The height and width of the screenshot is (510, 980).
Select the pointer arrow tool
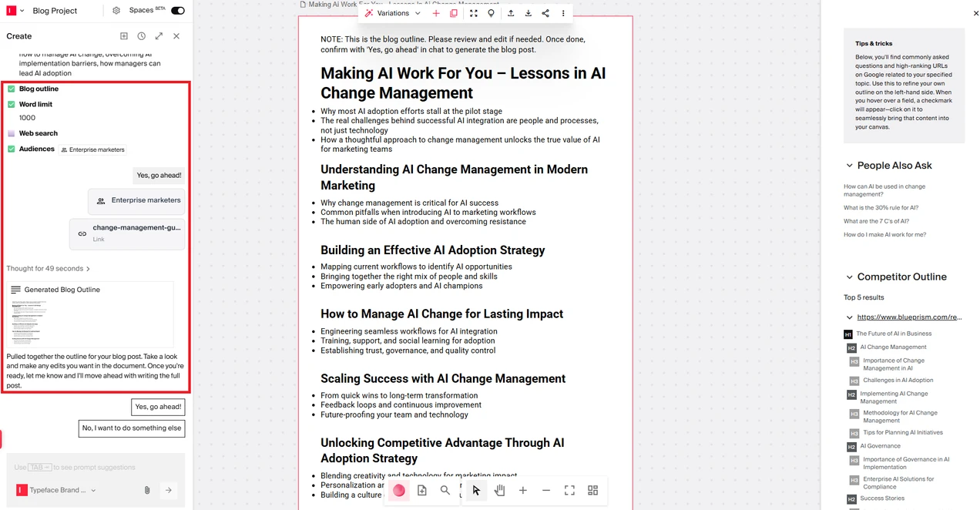[476, 490]
